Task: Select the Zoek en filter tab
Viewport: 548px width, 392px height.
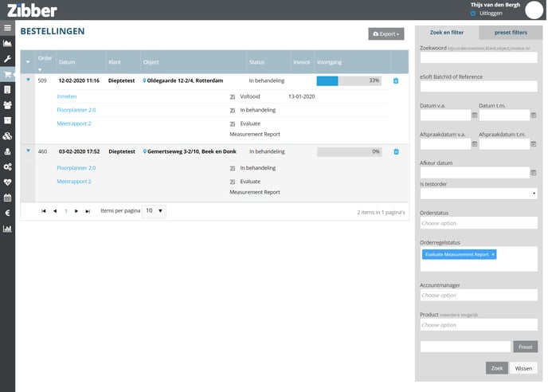Action: [x=447, y=33]
